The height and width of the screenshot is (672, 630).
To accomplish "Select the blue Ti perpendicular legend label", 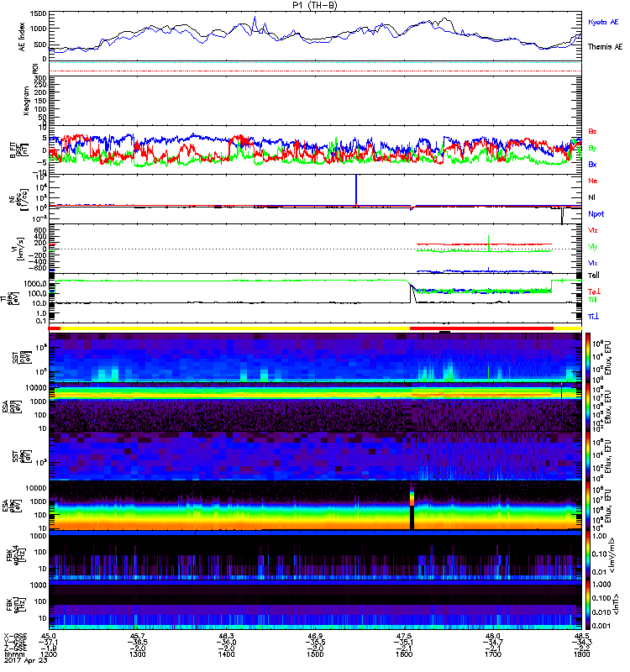I will click(x=593, y=317).
